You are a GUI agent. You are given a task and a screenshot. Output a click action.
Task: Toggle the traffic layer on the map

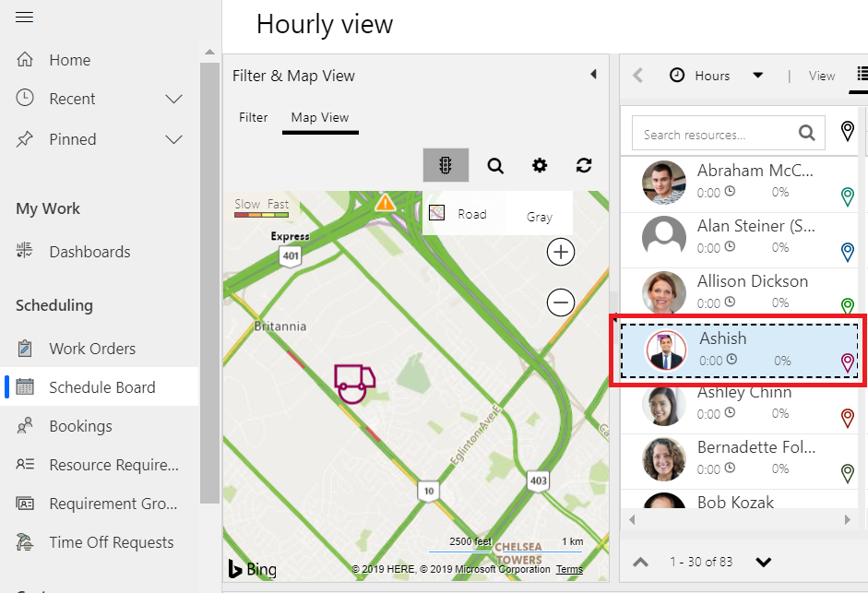coord(446,165)
